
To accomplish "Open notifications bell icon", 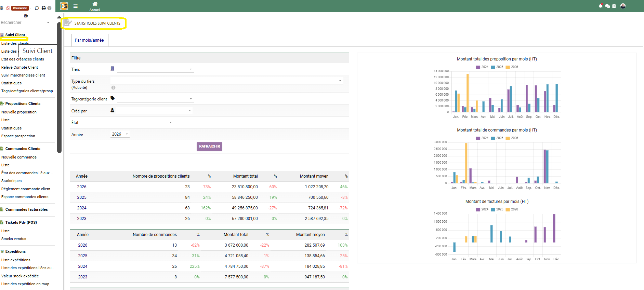I will (601, 6).
